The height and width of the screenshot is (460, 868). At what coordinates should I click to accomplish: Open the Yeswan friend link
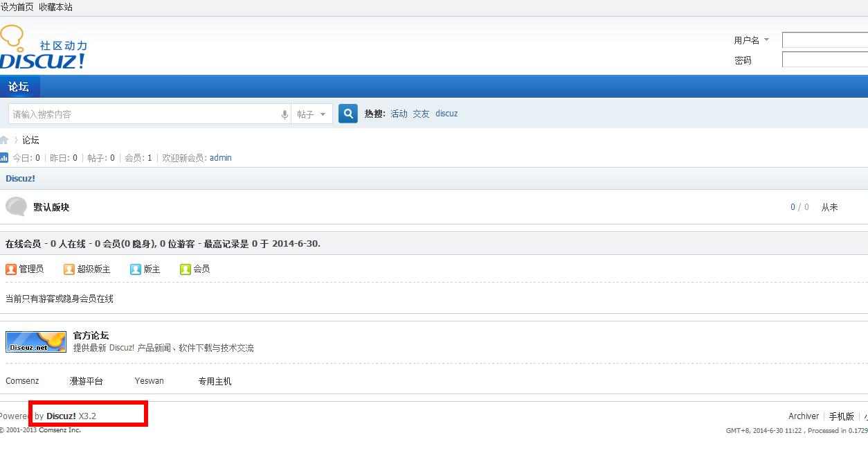point(150,381)
